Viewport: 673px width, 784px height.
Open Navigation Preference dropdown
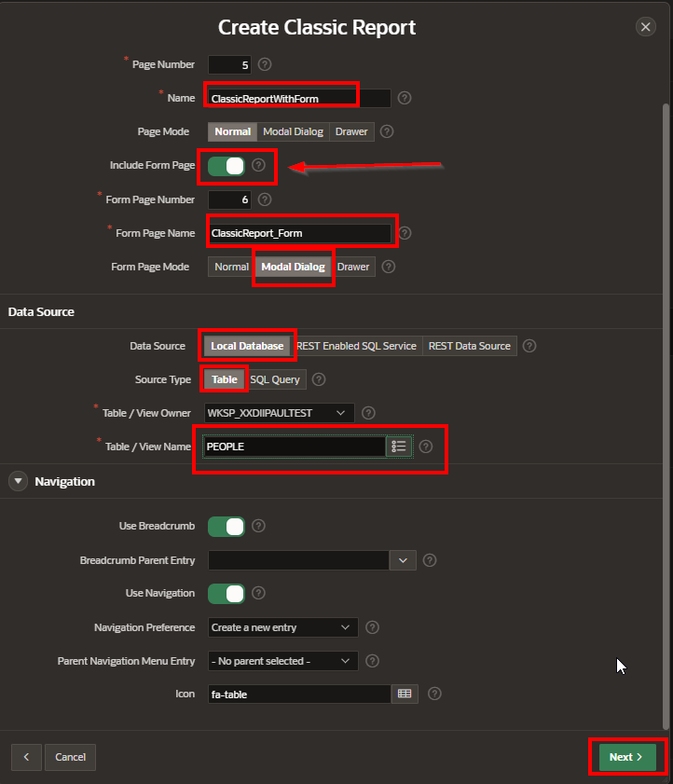coord(283,627)
